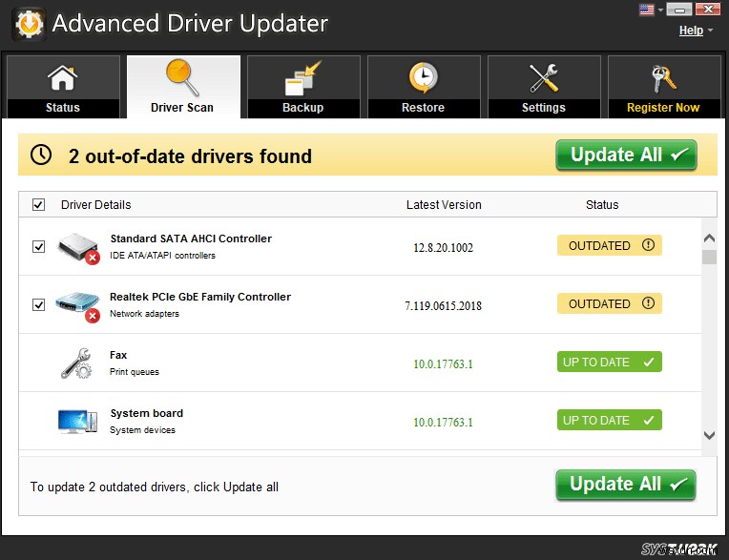Screen dimensions: 729x560
Task: Click the Driver Details column header
Action: click(x=95, y=205)
